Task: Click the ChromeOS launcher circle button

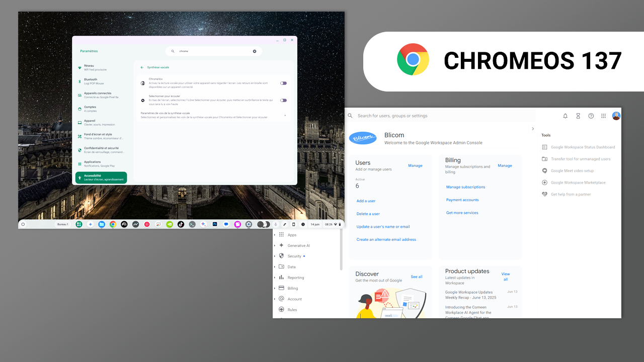Action: tap(23, 224)
